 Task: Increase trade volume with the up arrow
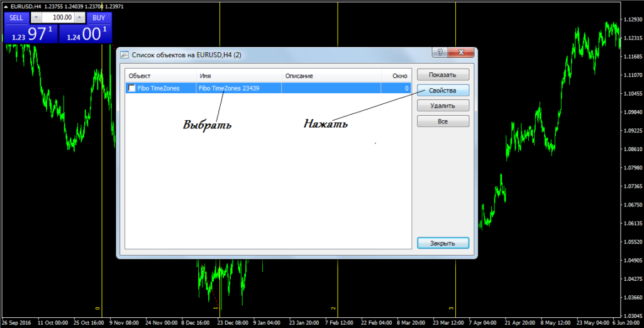pyautogui.click(x=79, y=18)
